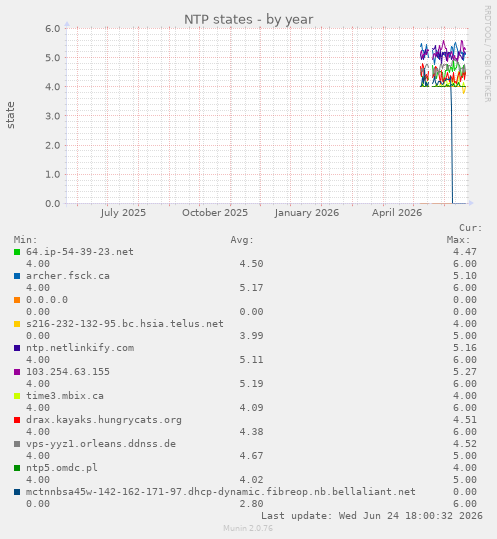Click the Last update timestamp line
Image resolution: width=497 pixels, height=539 pixels.
coord(372,516)
